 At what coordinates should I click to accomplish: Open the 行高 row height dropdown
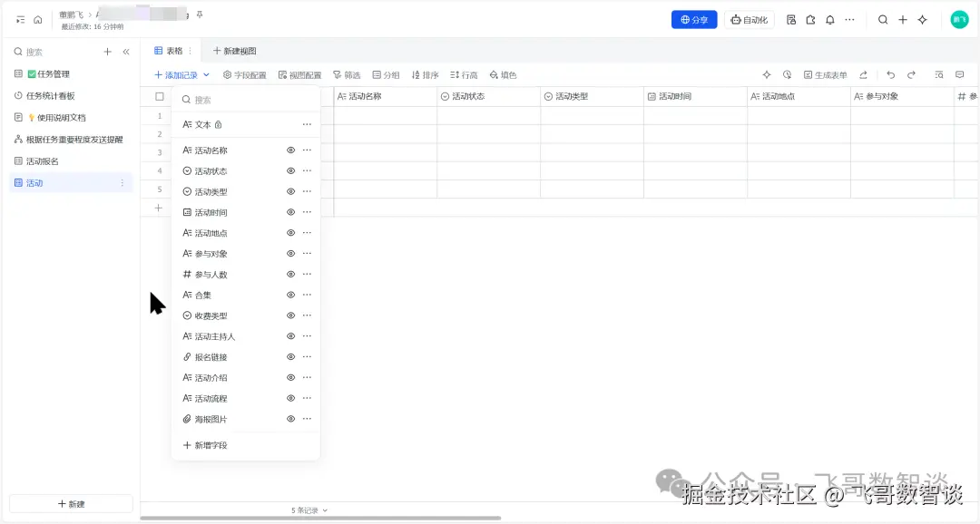pos(464,75)
